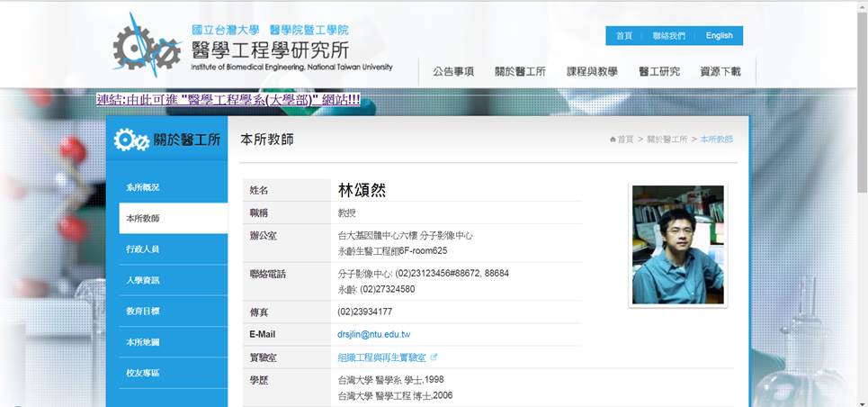Viewport: 868px width, 407px height.
Task: Open the 聯絡我們 top button
Action: pos(668,35)
